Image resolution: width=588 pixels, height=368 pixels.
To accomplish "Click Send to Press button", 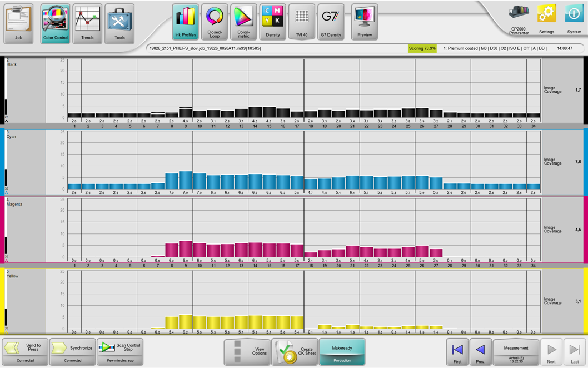I will tap(25, 351).
